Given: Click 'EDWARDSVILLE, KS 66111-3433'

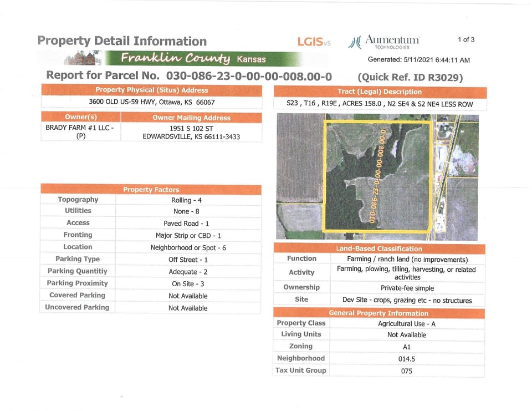Looking at the screenshot, I should click(191, 136).
